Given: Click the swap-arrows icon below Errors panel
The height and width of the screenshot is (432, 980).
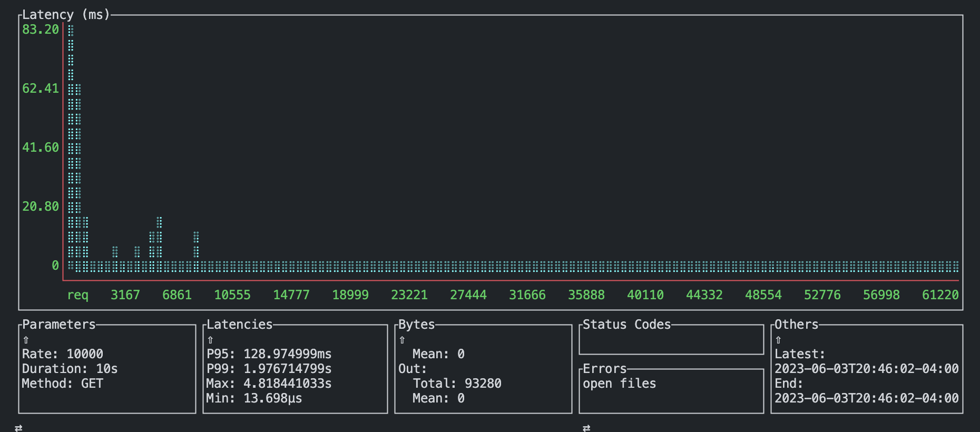Looking at the screenshot, I should (x=586, y=428).
